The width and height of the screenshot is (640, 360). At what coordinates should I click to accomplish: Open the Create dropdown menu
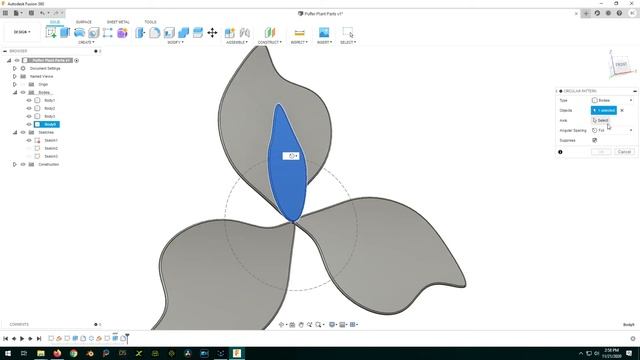click(x=86, y=42)
